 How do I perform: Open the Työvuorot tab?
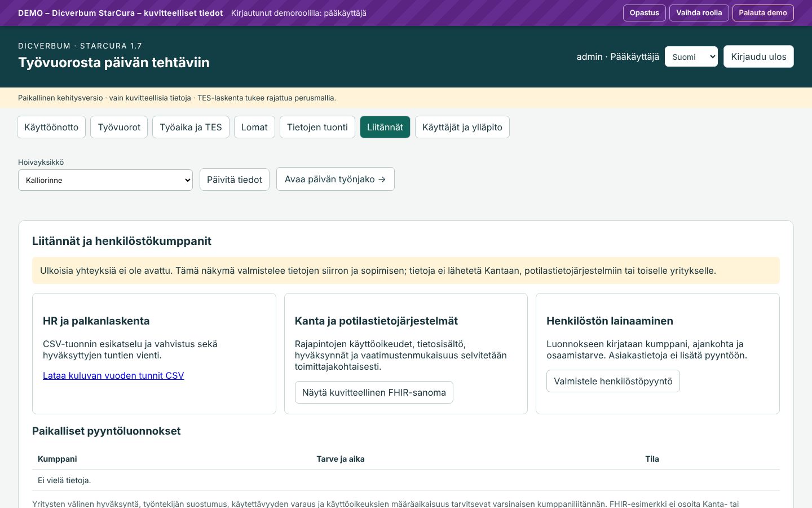point(119,127)
